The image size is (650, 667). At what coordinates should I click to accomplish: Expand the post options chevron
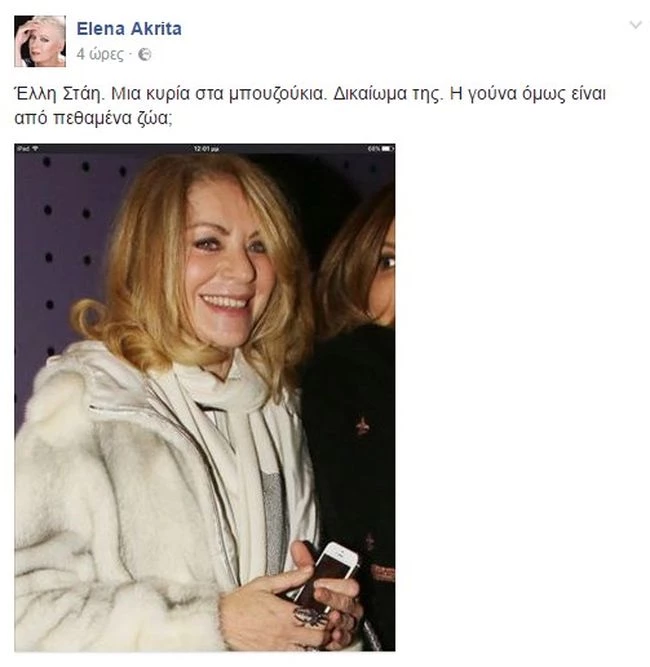(x=636, y=25)
